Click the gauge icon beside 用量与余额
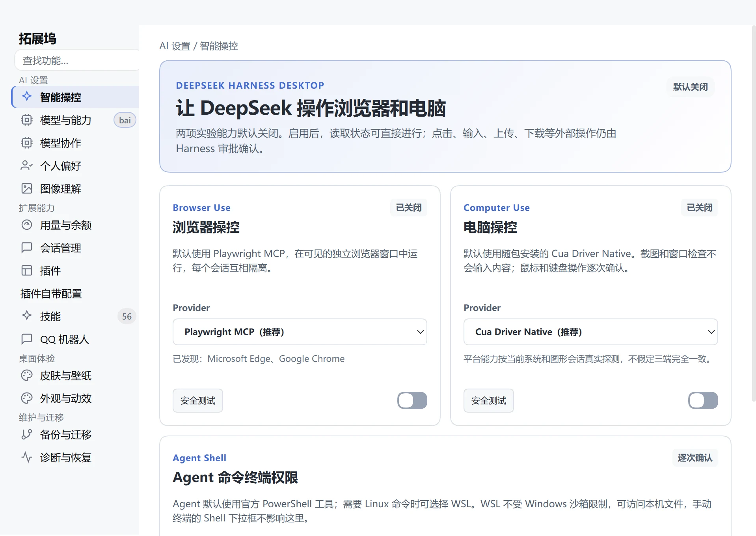756x536 pixels. coord(27,225)
